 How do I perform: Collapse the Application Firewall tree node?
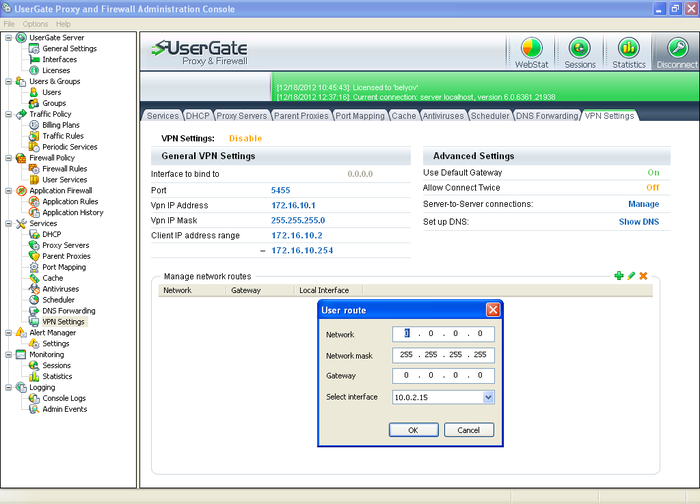(x=8, y=191)
